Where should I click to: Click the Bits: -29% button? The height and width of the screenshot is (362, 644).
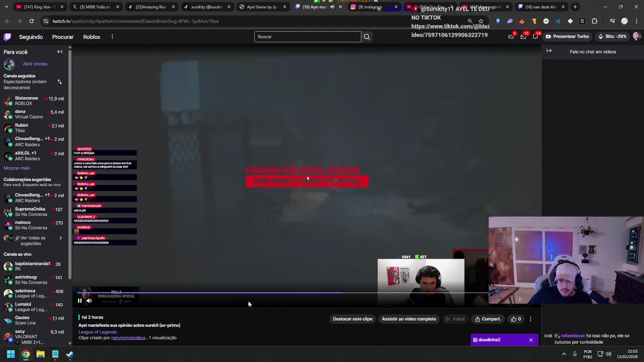pyautogui.click(x=612, y=37)
